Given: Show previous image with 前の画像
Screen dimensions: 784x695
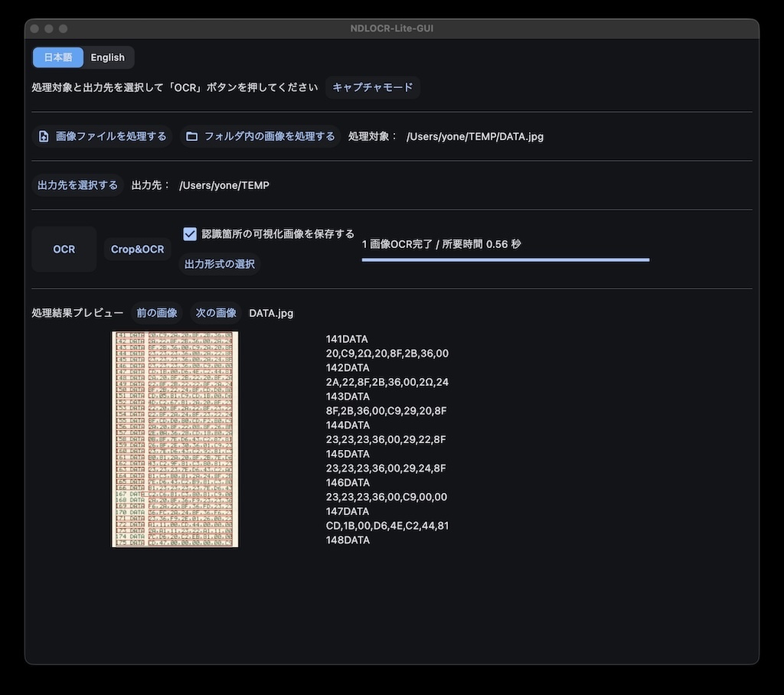Looking at the screenshot, I should (157, 313).
